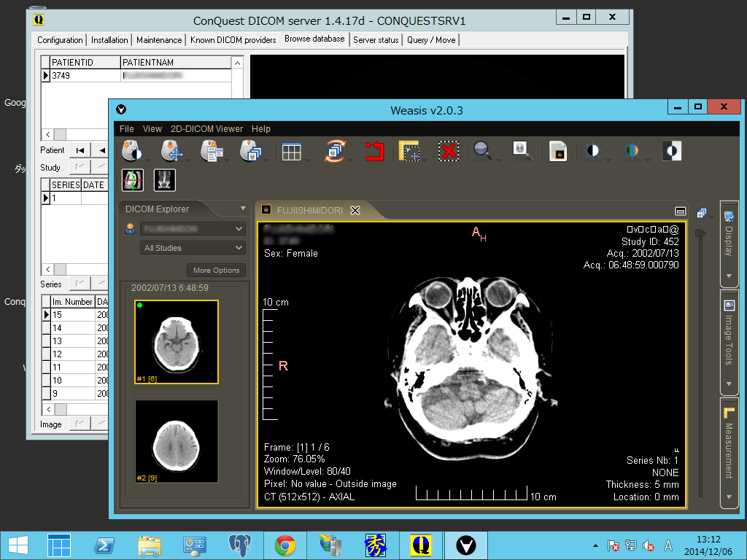Click the person icon in DICOM Explorer

pos(130,228)
